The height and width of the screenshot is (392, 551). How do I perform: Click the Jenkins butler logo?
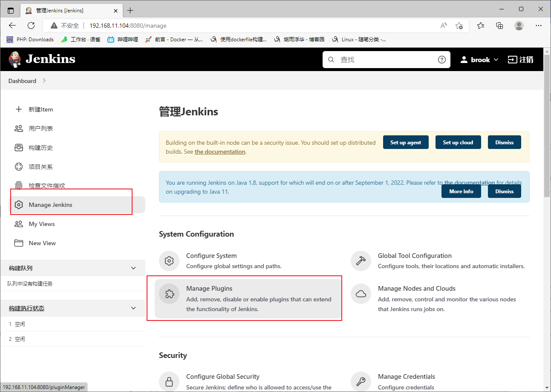tap(15, 59)
